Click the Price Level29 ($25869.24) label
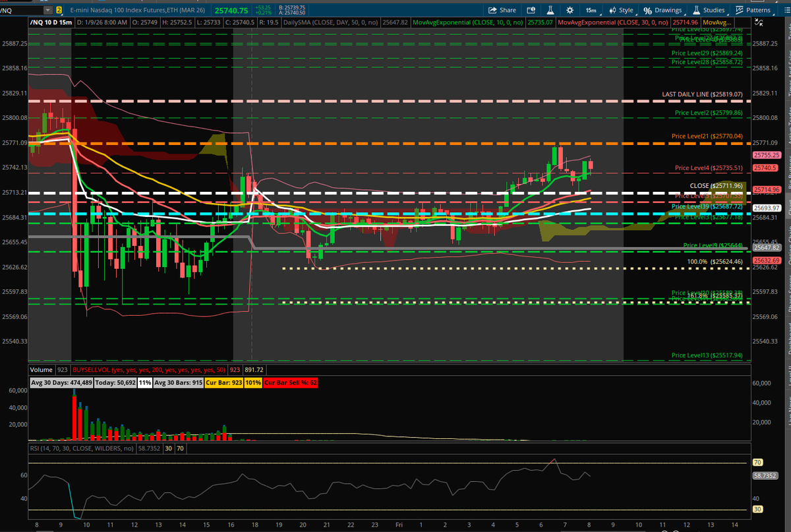Screen dimensions: 791x532 point(707,53)
